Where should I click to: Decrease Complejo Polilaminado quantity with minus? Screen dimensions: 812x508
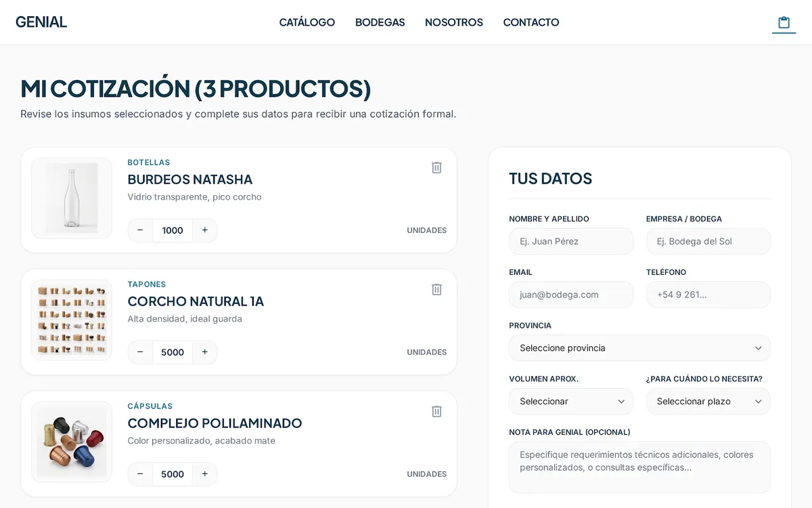pyautogui.click(x=140, y=474)
